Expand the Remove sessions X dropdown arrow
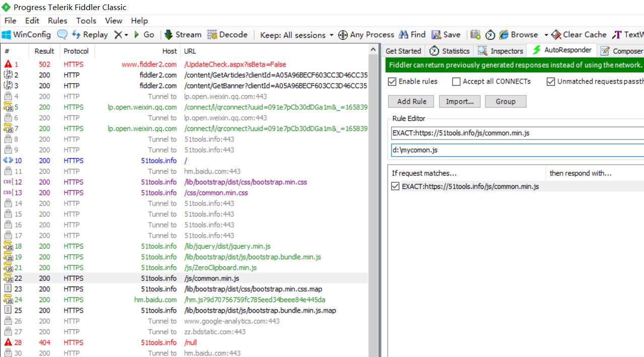The height and width of the screenshot is (357, 644). 126,35
